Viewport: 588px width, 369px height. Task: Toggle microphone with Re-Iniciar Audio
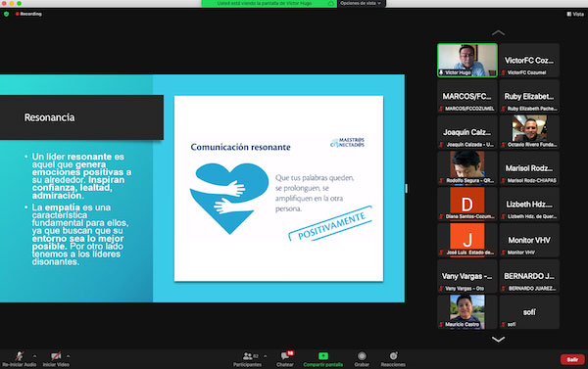tap(20, 356)
